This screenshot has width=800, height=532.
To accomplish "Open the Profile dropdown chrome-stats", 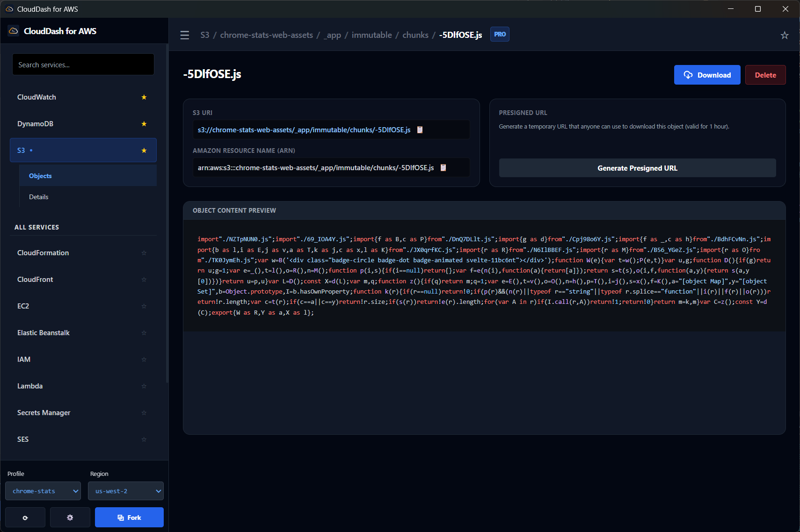I will click(x=43, y=491).
